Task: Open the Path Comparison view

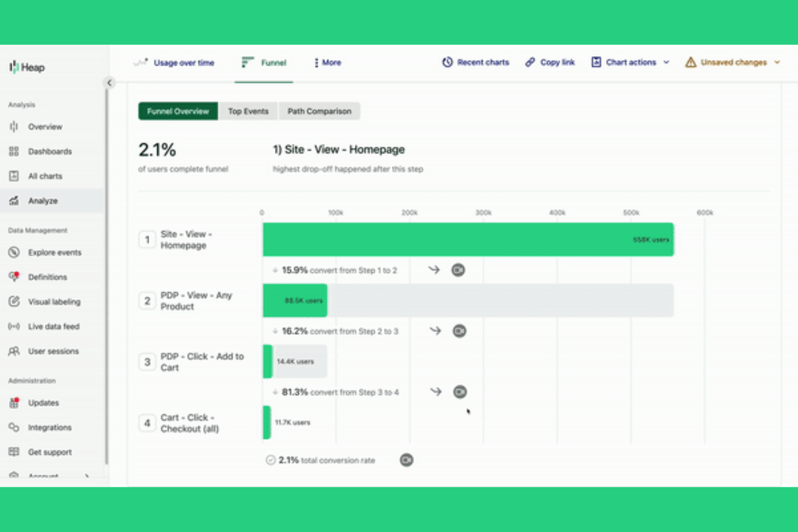Action: (320, 111)
